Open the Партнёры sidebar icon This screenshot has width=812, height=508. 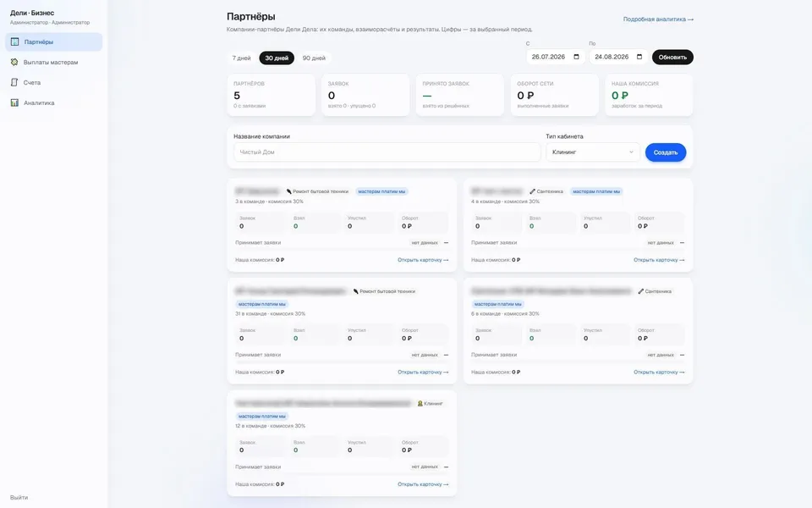14,41
